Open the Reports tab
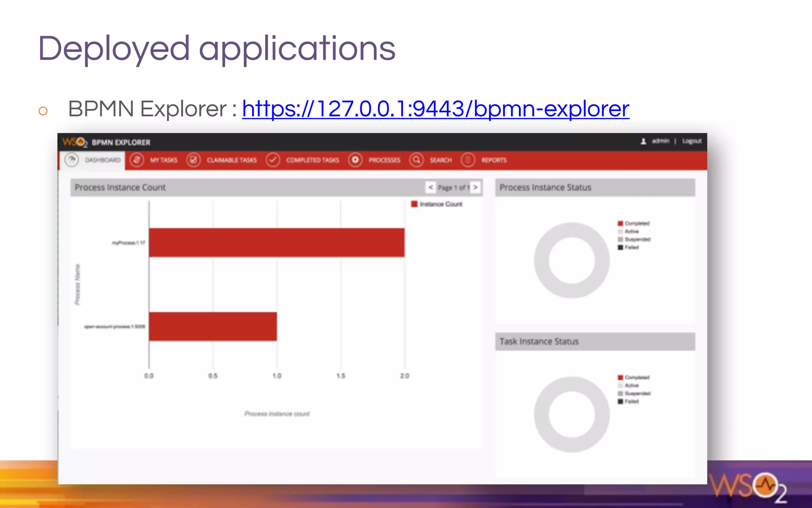 [494, 160]
